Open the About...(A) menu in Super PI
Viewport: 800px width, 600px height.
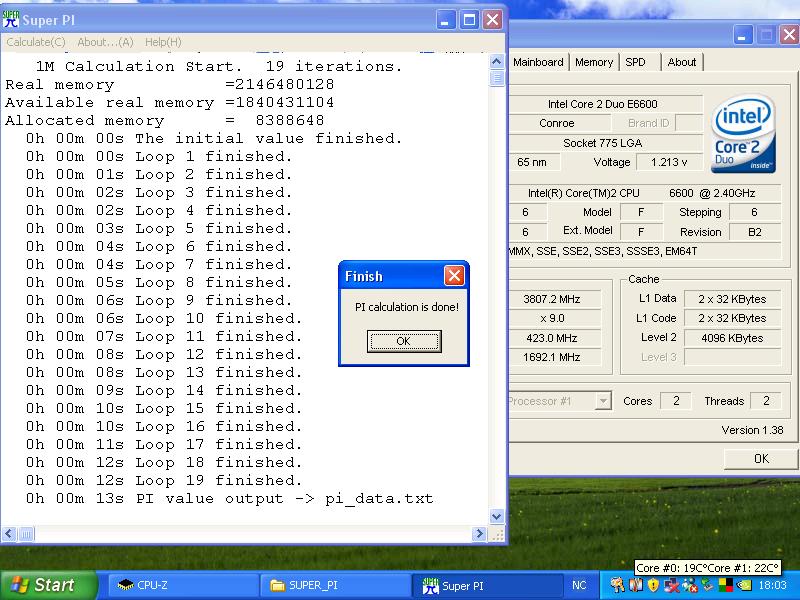click(105, 42)
